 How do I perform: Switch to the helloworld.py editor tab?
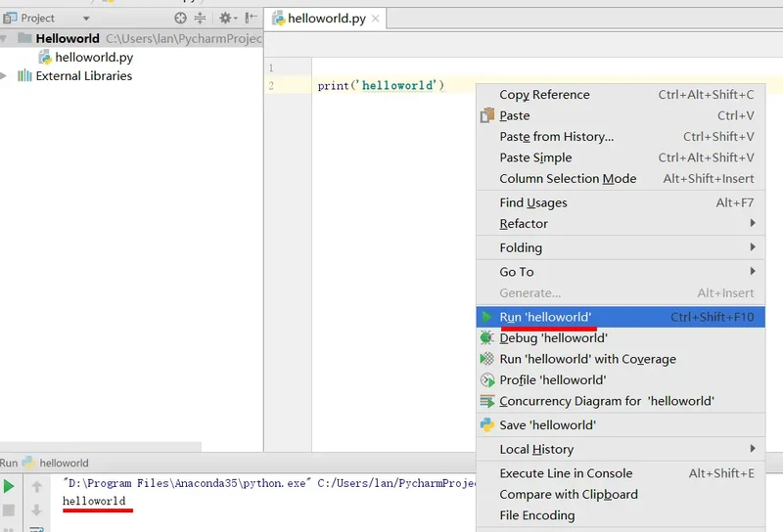[x=325, y=19]
